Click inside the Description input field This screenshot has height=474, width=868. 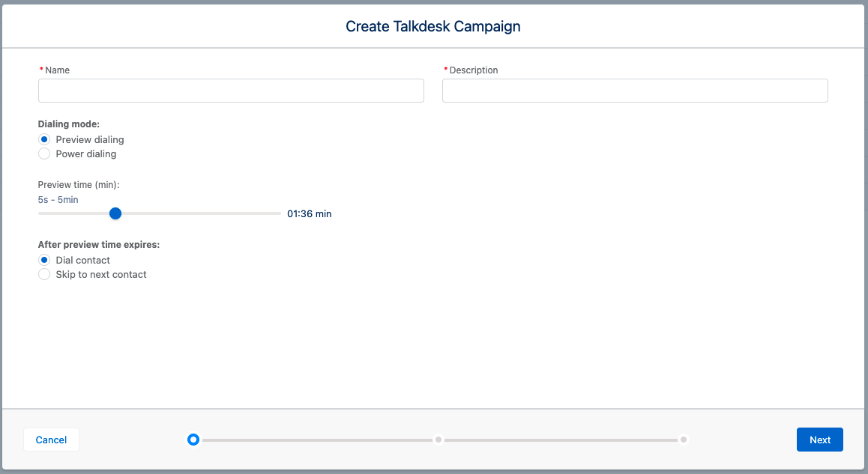[635, 91]
